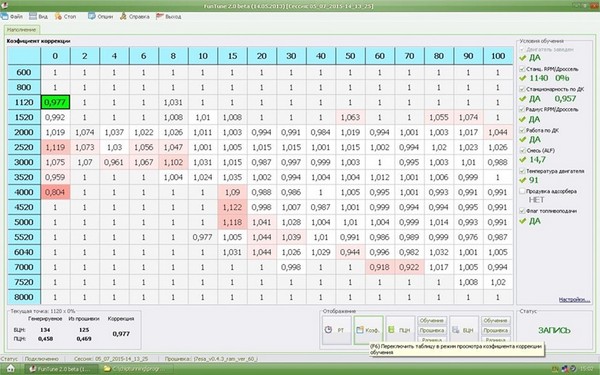Open the Вид menu icon
600x375 pixels.
point(33,16)
